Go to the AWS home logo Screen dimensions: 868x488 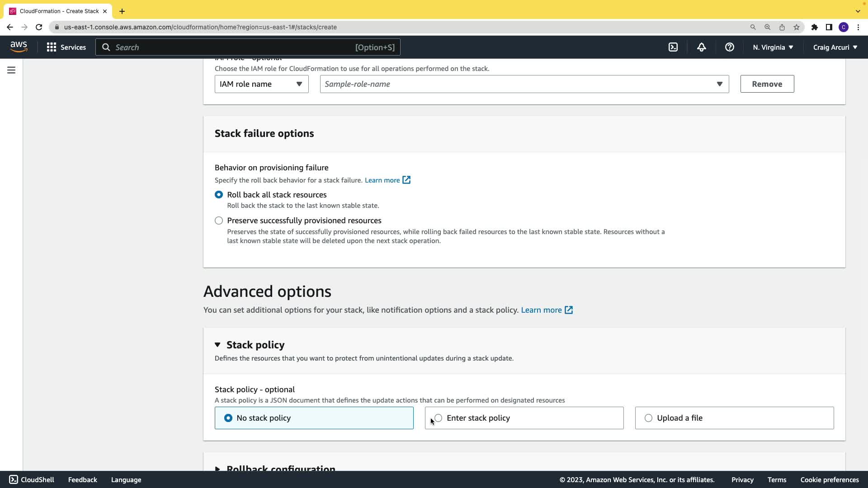pyautogui.click(x=19, y=47)
